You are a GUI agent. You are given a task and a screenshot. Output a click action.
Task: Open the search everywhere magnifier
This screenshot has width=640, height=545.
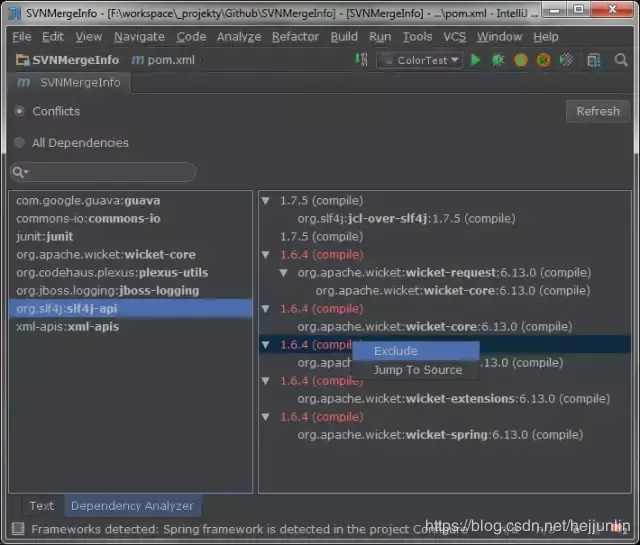(621, 60)
